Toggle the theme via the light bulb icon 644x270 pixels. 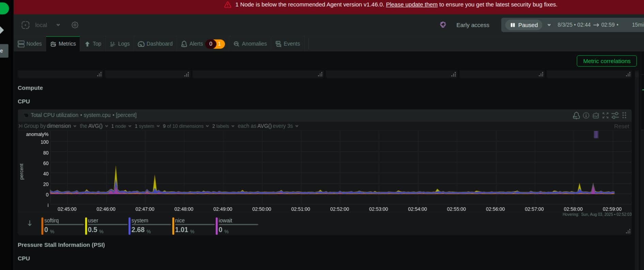(443, 25)
